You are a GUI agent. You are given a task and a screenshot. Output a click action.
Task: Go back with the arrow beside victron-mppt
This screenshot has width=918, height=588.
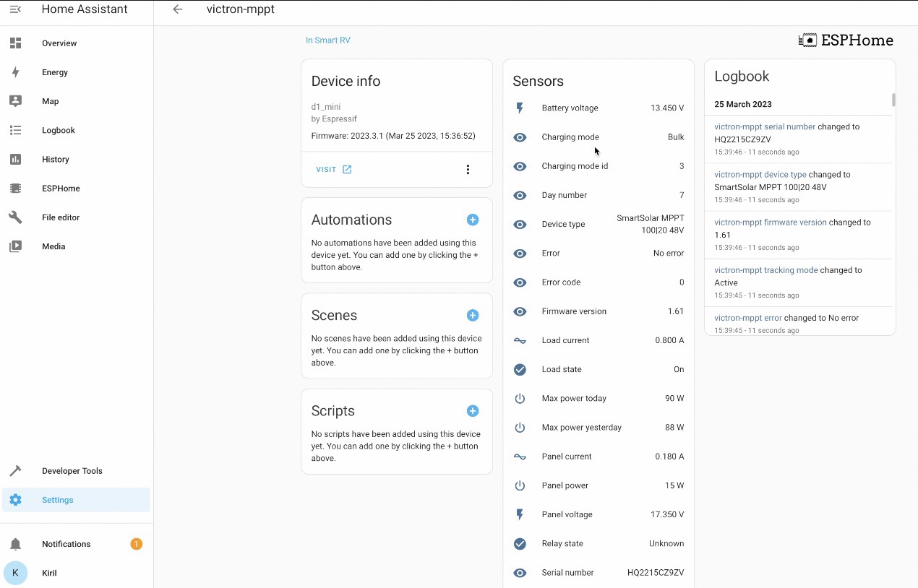(x=178, y=9)
